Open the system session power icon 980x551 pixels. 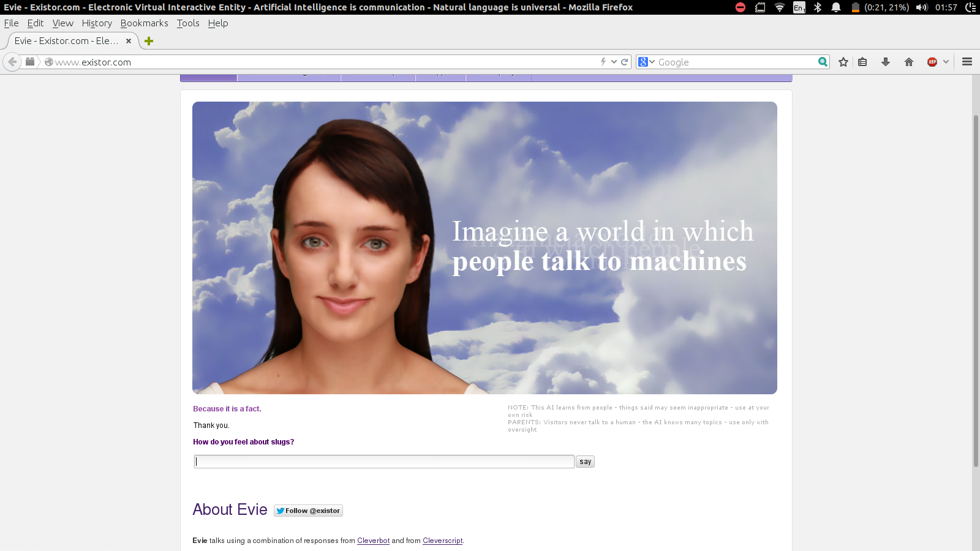click(x=970, y=7)
